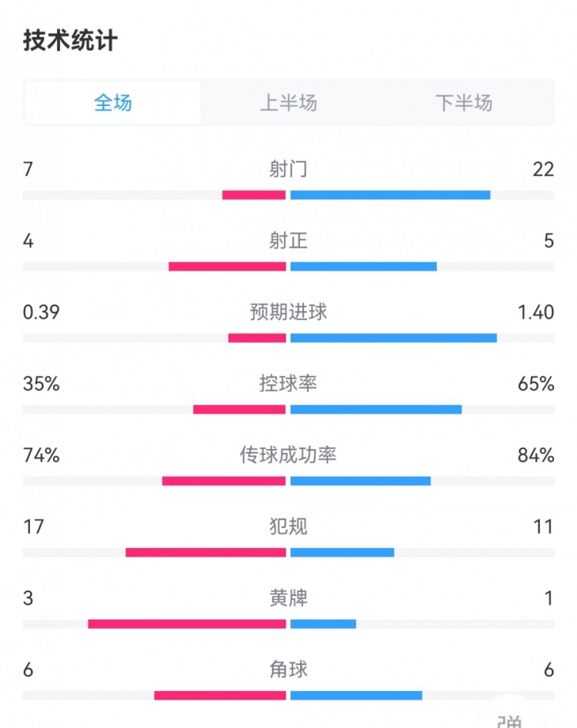The height and width of the screenshot is (728, 577).
Task: Click the 射门 stat label
Action: [288, 169]
